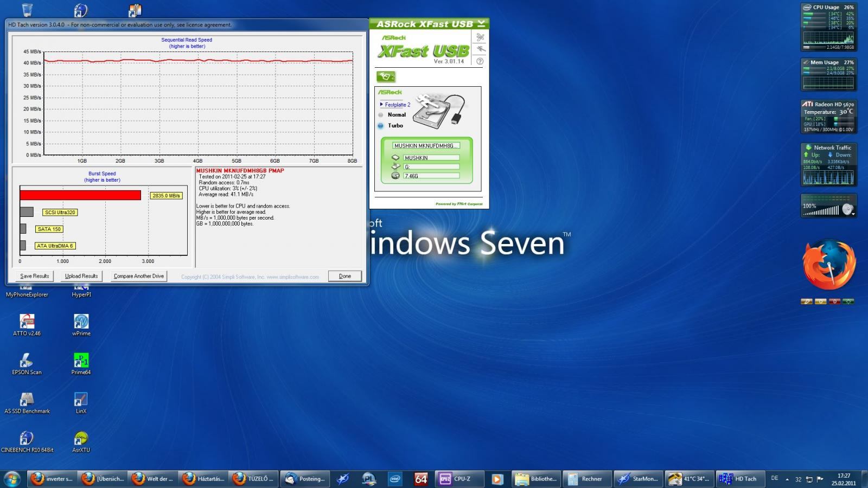Click the drive capacity pie icon in XFast USB
The height and width of the screenshot is (488, 868).
coord(395,176)
